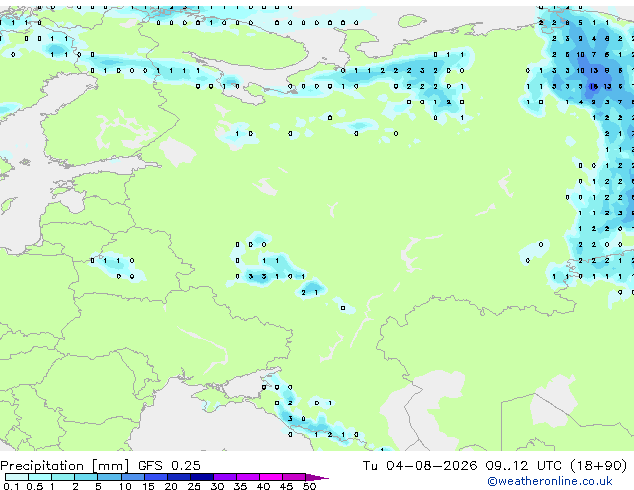The image size is (634, 490).
Task: Select the 0.5–1 mm legend swatch
Action: point(40,477)
